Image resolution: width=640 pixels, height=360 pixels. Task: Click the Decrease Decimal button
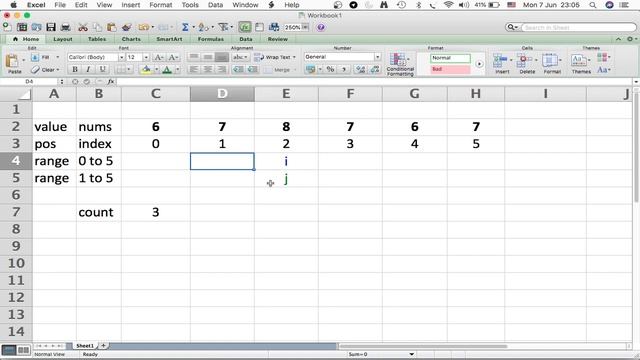click(375, 69)
